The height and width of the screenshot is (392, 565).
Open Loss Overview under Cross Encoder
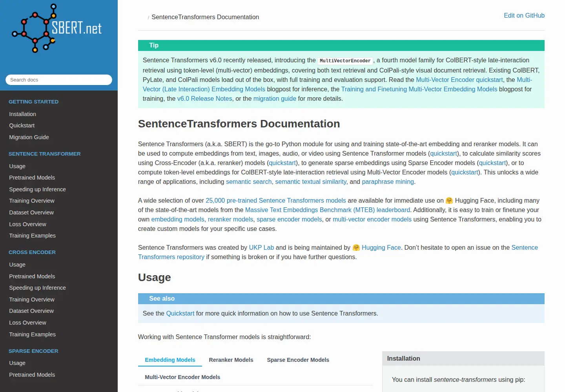[x=28, y=323]
